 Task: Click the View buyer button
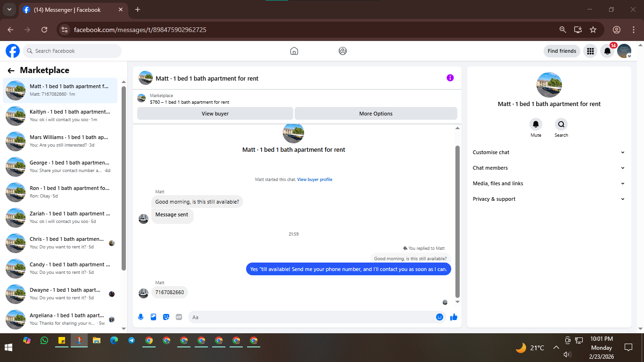pyautogui.click(x=215, y=114)
